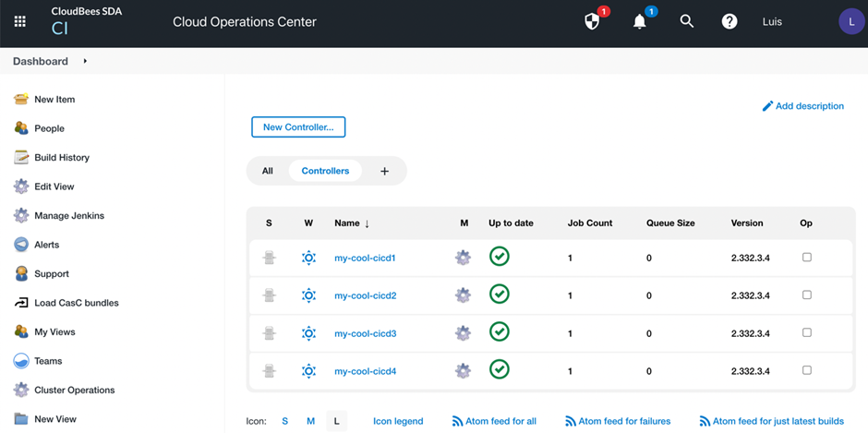868x433 pixels.
Task: Click the manage gear for my-cool-cicd3
Action: [463, 333]
